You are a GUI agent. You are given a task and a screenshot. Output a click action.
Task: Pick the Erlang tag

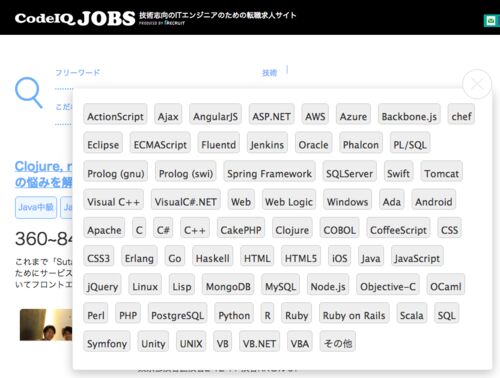click(139, 256)
